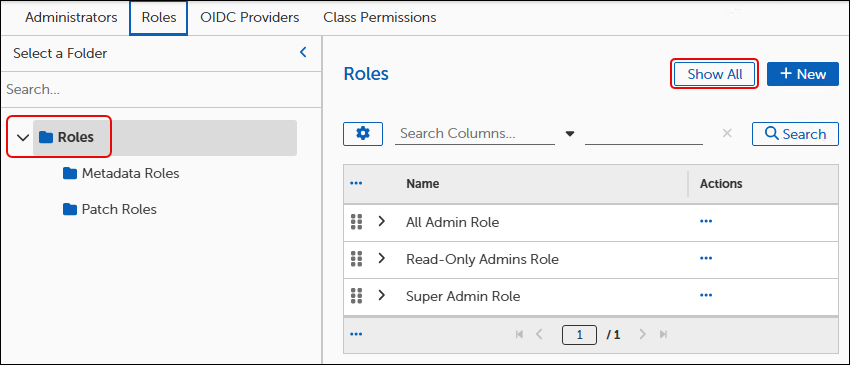The height and width of the screenshot is (365, 850).
Task: Click the folder Search input field
Action: pyautogui.click(x=161, y=89)
